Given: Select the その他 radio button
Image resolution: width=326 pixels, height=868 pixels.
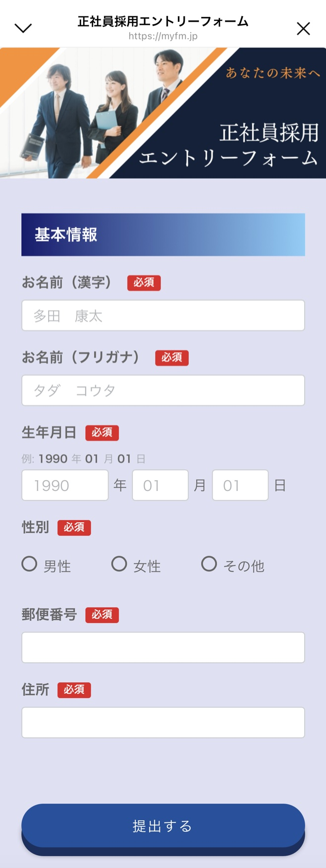Looking at the screenshot, I should [x=209, y=564].
